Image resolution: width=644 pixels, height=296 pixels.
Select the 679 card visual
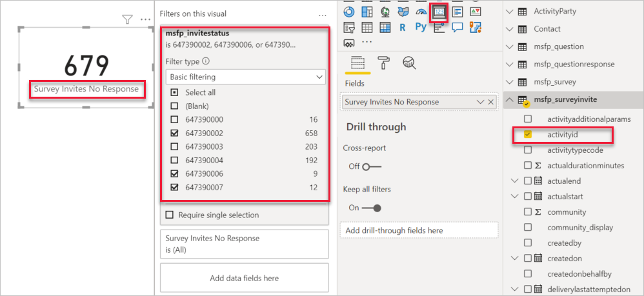[86, 66]
